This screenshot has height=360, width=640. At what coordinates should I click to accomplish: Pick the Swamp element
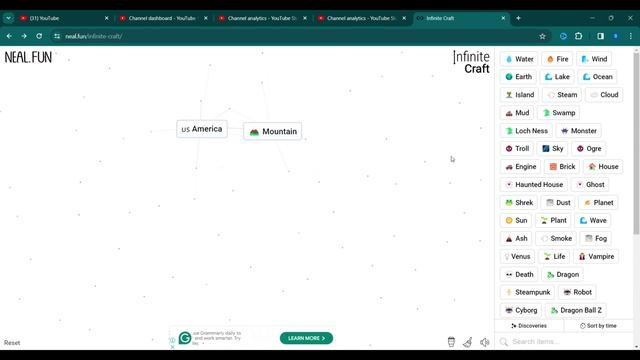point(559,113)
